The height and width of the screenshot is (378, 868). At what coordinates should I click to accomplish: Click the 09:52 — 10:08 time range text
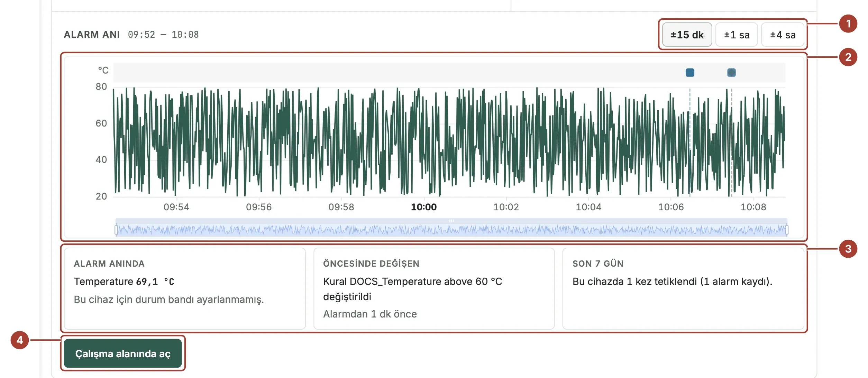(163, 35)
